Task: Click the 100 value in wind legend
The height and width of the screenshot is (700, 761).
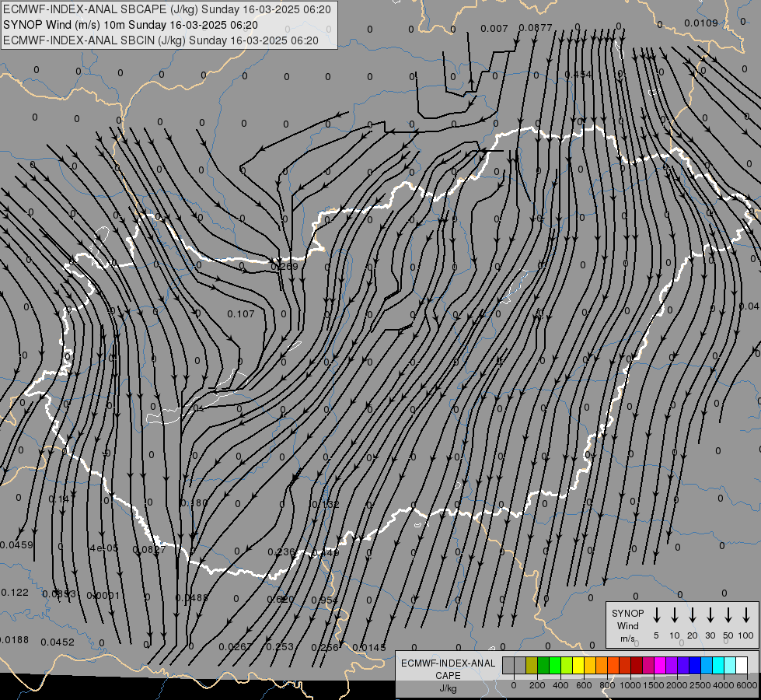Action: click(x=746, y=635)
